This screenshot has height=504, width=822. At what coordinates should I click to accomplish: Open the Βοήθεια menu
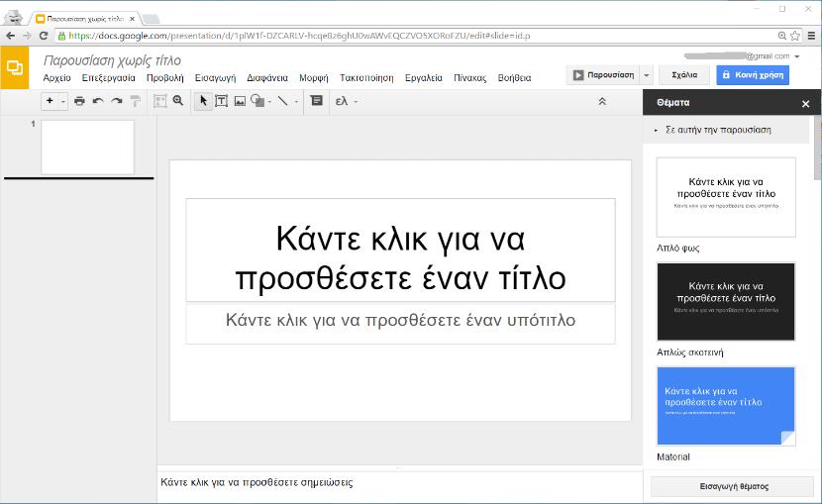pos(514,77)
